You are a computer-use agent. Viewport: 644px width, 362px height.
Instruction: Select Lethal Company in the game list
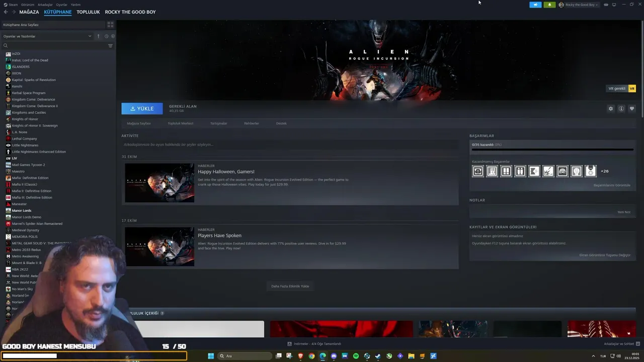pyautogui.click(x=24, y=139)
